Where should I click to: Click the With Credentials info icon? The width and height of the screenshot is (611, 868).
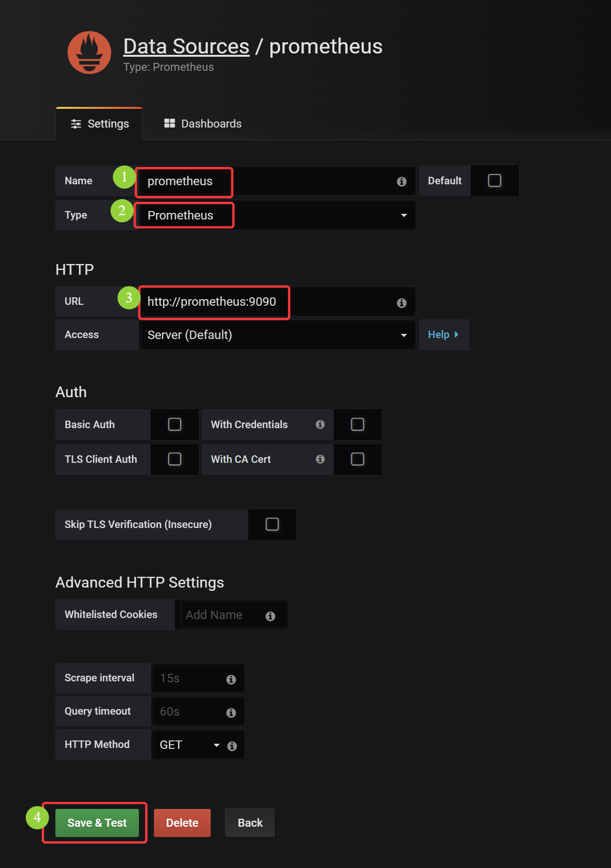tap(320, 424)
